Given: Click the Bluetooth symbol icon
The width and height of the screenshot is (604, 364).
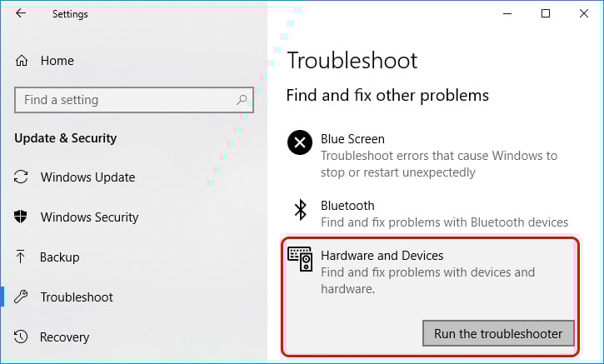Looking at the screenshot, I should [x=299, y=209].
